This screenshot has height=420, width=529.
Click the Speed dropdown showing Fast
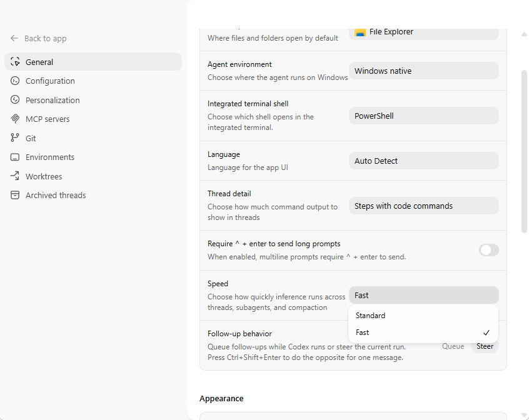tap(423, 295)
